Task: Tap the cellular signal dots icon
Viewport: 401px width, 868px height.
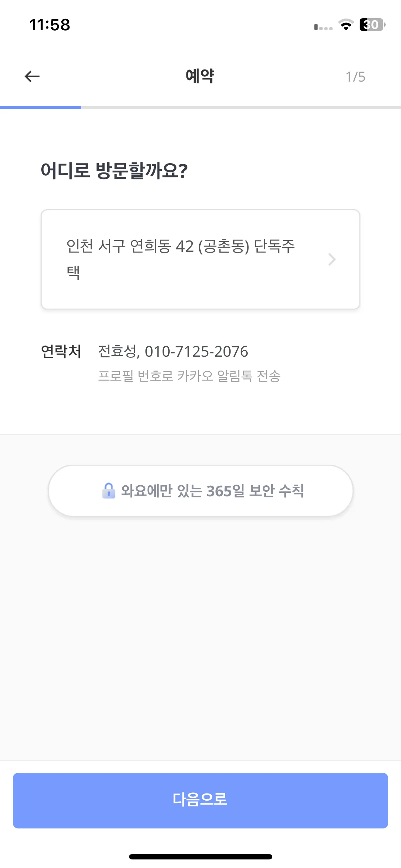Action: coord(323,27)
